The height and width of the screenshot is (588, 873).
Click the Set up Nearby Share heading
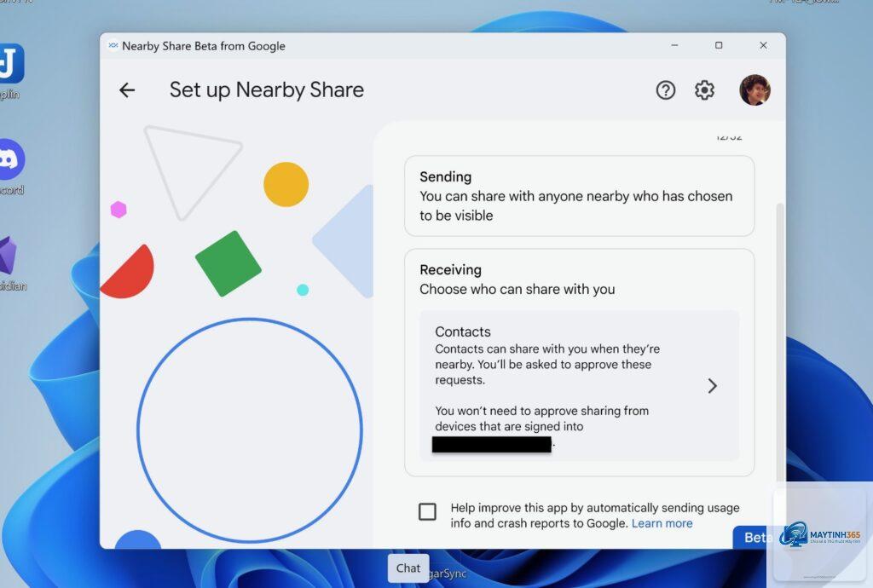[x=267, y=90]
